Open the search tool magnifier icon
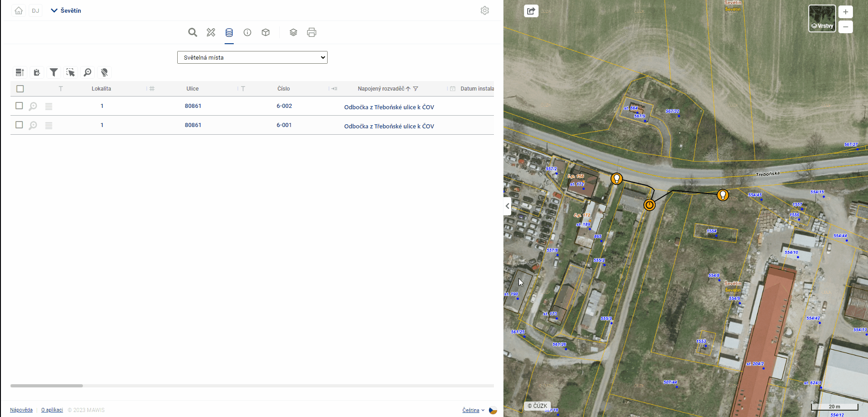 pos(193,32)
